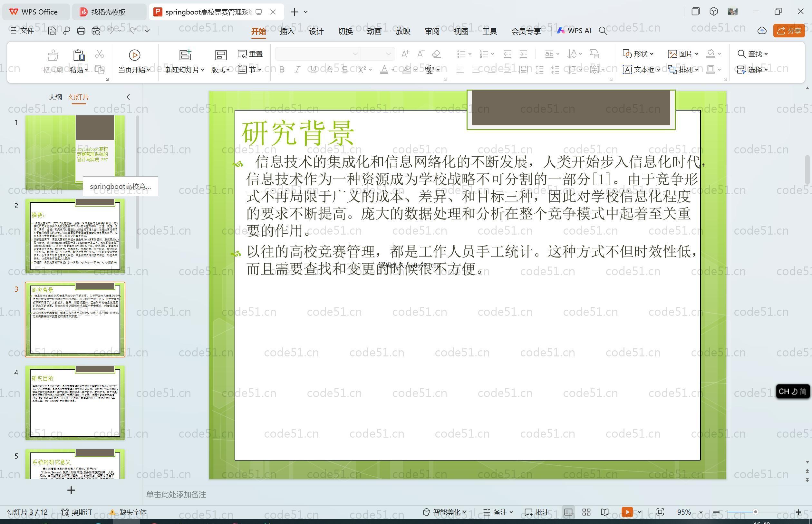Open the New Slide (新建幻灯片) dropdown
The width and height of the screenshot is (812, 524).
(185, 70)
